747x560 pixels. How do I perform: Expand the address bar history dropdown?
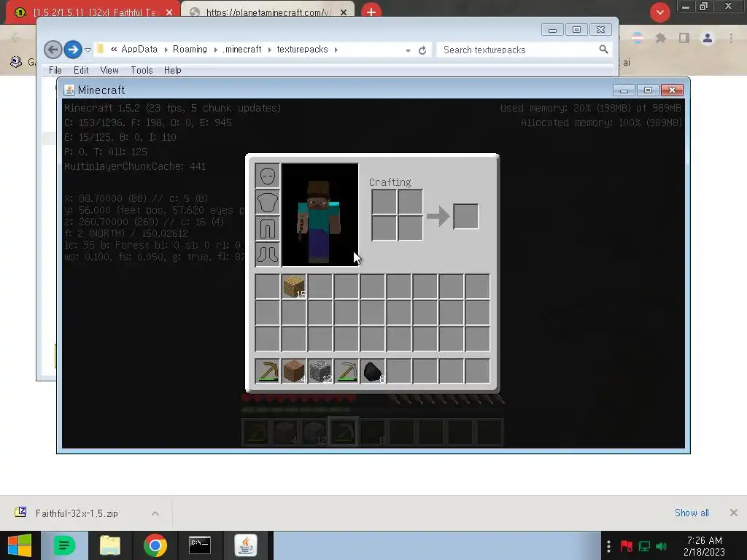408,50
